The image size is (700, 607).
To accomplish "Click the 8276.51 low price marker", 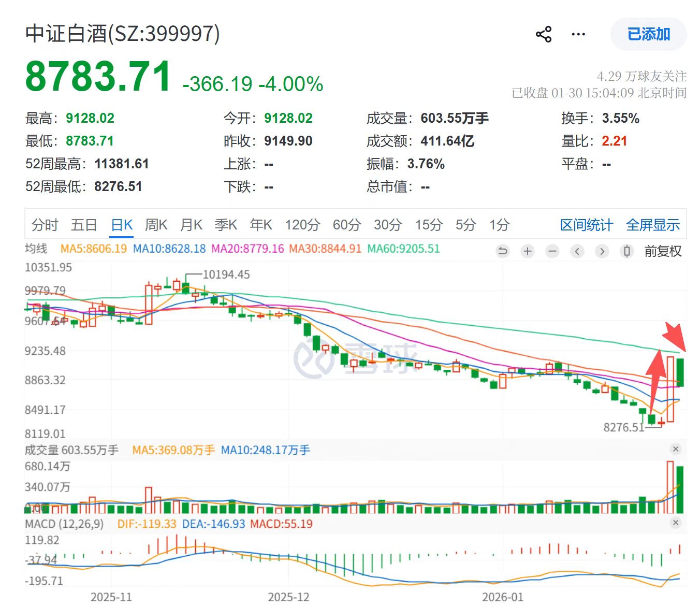I will coord(624,427).
